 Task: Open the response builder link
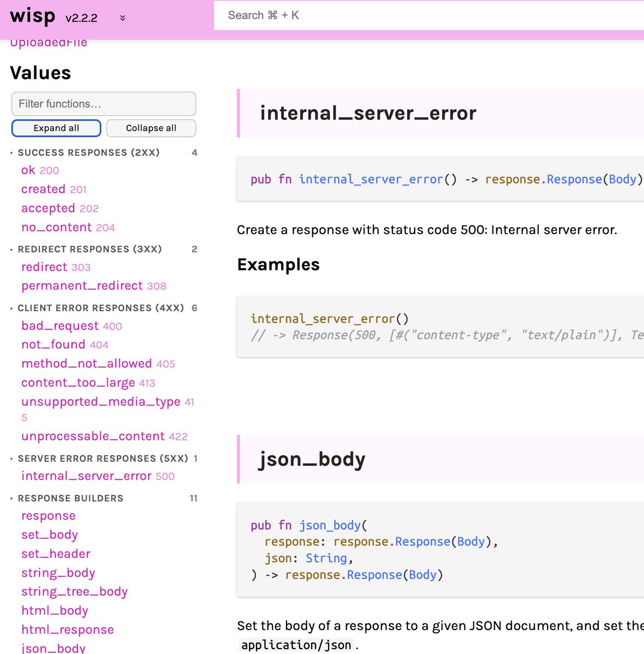point(48,516)
